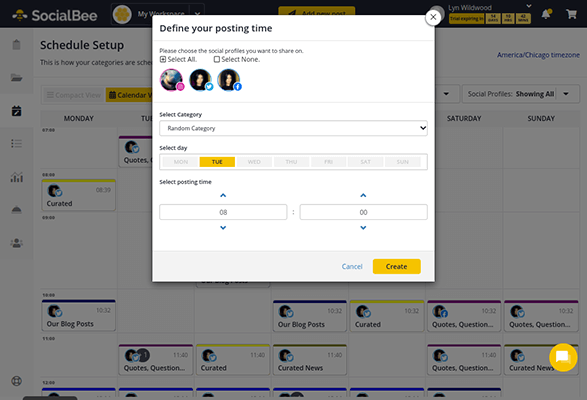Click America/Chicago timezone link
587x400 pixels.
538,55
